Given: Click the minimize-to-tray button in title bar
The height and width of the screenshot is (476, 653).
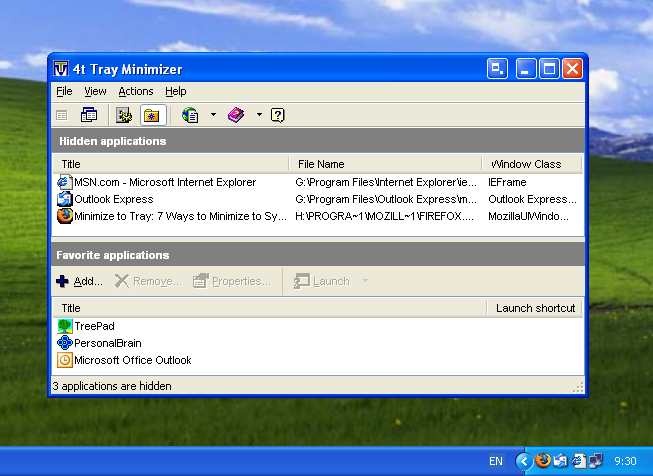Looking at the screenshot, I should coord(497,69).
